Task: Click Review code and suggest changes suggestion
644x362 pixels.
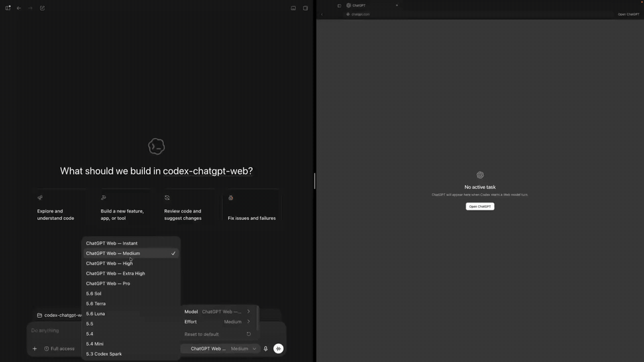Action: point(187,206)
